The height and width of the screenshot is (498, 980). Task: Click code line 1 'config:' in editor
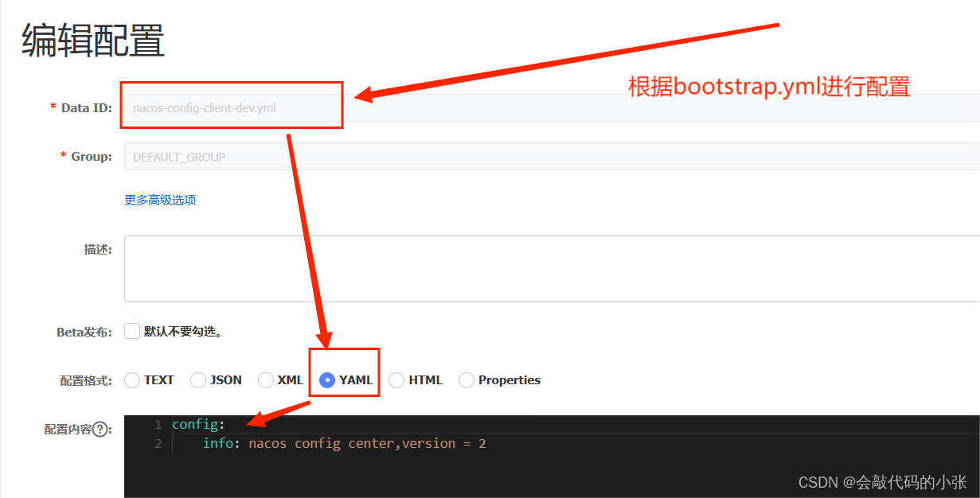tap(199, 425)
